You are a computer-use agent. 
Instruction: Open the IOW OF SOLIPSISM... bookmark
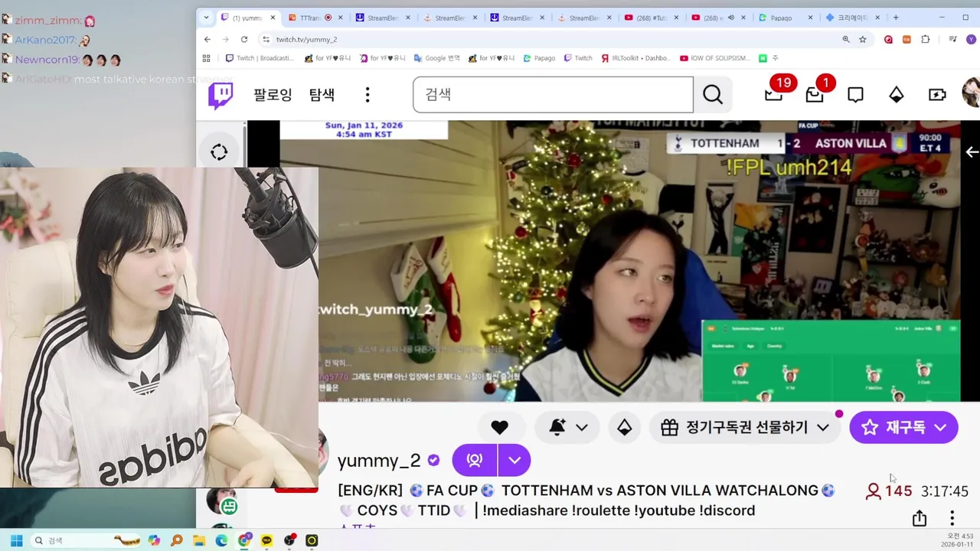pos(715,58)
